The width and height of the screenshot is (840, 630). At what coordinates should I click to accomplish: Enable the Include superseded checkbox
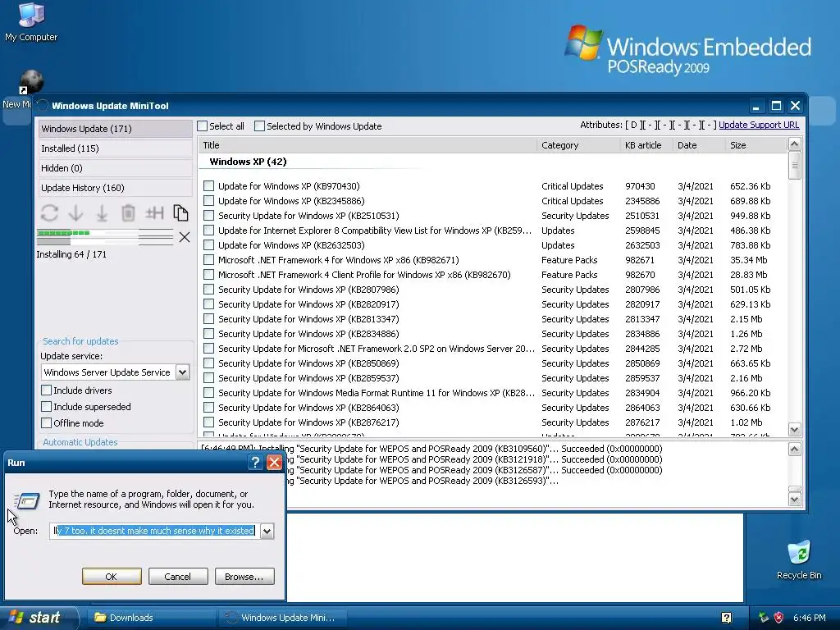point(47,407)
